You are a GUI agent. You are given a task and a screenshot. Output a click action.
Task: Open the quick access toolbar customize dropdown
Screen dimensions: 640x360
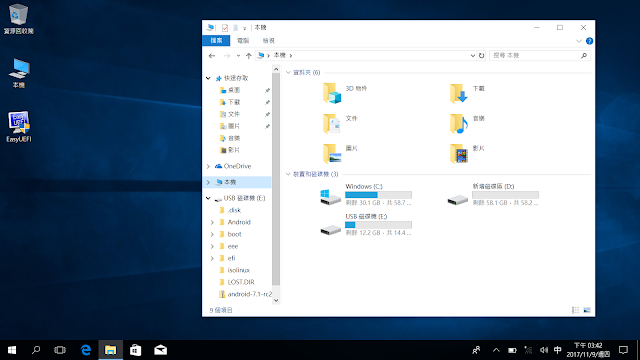(x=244, y=28)
